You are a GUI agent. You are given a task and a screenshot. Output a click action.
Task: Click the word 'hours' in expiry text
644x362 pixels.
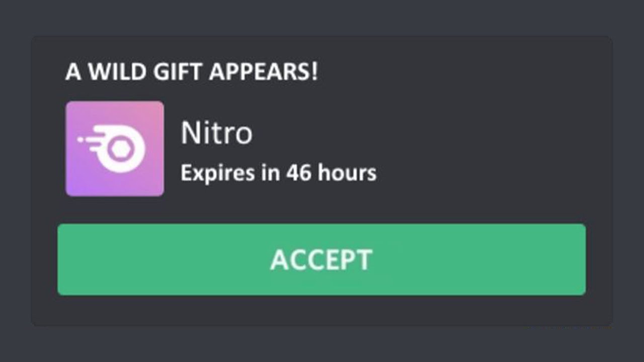[x=347, y=173]
